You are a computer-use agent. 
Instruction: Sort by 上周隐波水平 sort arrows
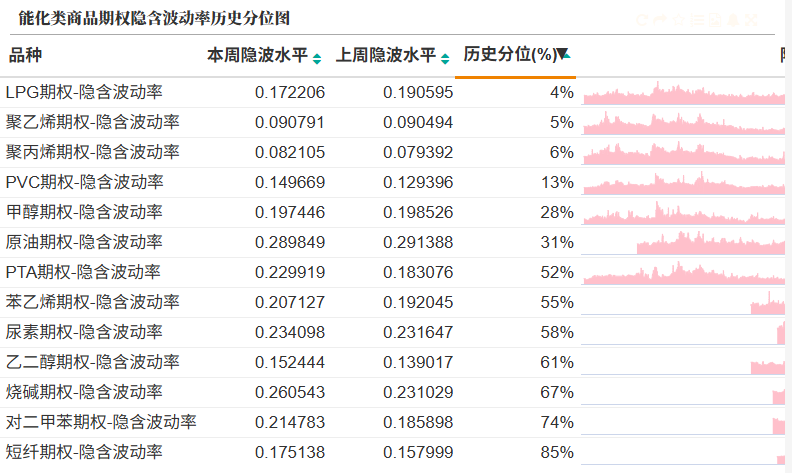click(445, 59)
